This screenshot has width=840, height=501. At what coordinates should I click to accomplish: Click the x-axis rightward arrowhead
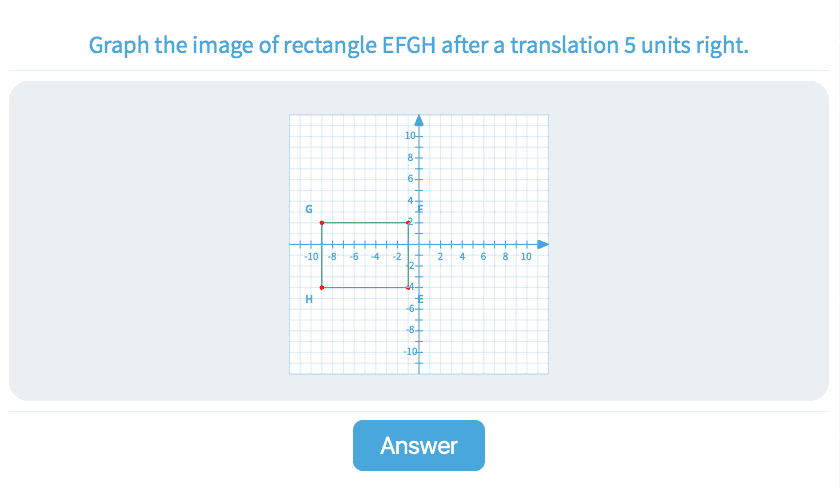click(543, 244)
